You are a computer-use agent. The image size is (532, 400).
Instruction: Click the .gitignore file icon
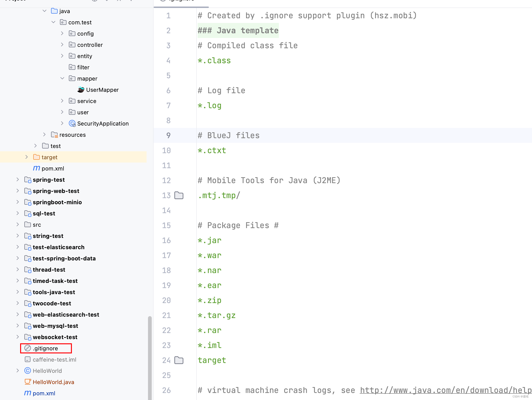pyautogui.click(x=28, y=348)
